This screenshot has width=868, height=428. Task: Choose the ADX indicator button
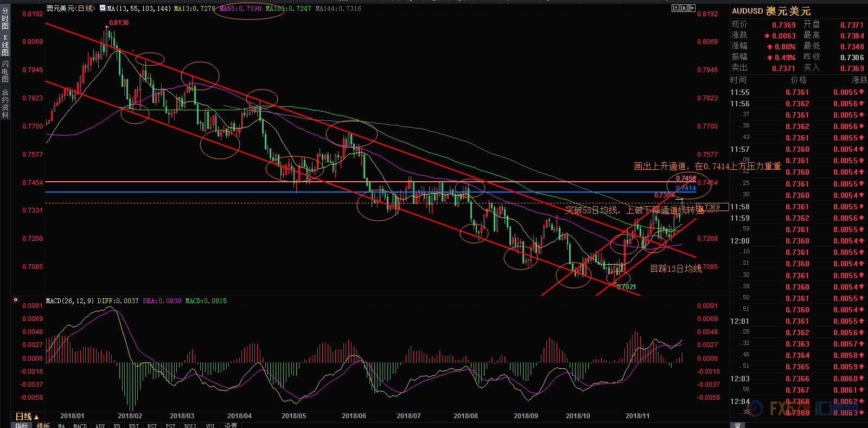coord(100,425)
